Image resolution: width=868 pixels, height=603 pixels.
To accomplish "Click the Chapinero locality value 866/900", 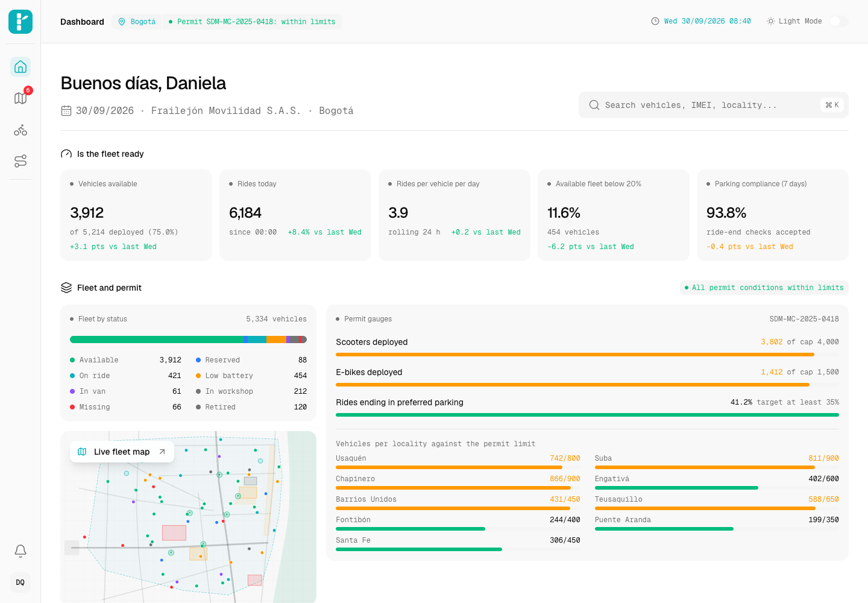I will point(565,479).
